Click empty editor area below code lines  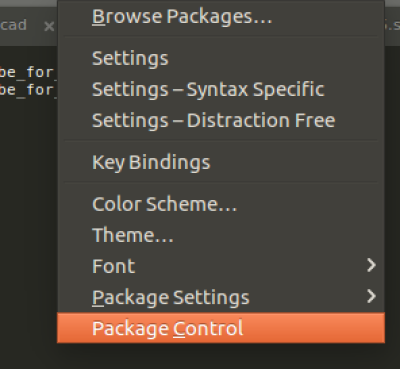(x=28, y=217)
